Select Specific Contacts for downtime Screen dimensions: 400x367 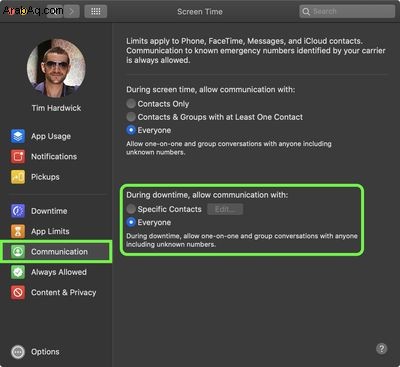pos(131,209)
